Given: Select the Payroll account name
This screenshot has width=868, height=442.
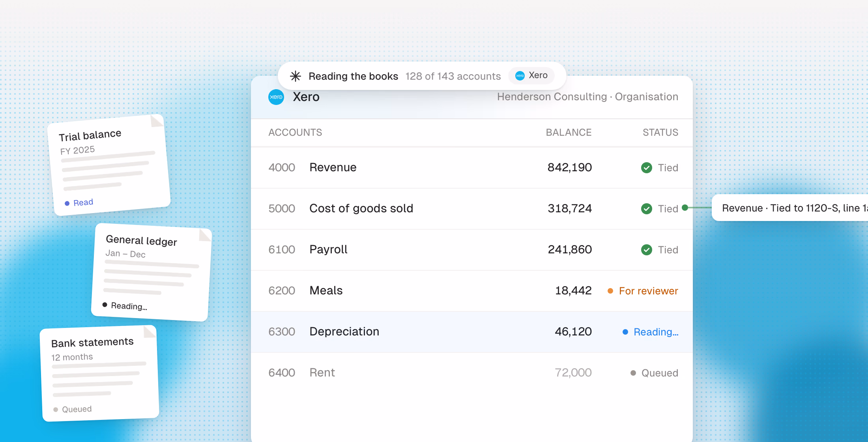Looking at the screenshot, I should pos(328,249).
